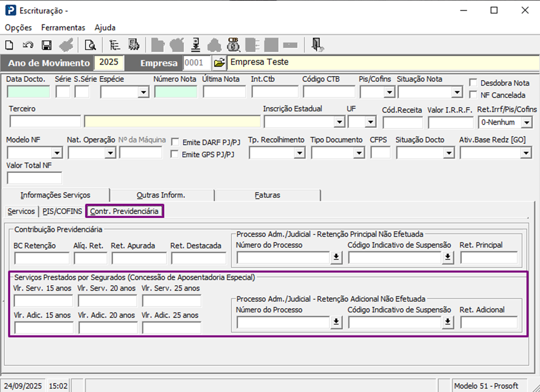Click the CTB money bag icon

(233, 45)
